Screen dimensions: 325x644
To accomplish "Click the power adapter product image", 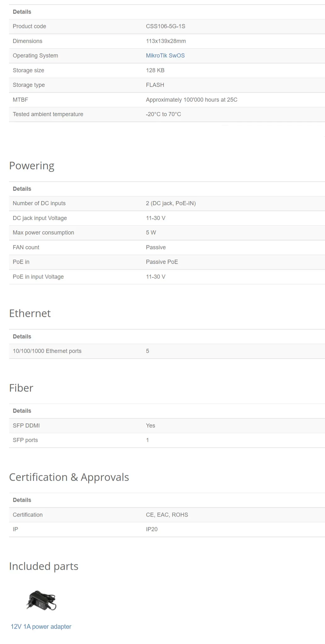I will point(41,600).
